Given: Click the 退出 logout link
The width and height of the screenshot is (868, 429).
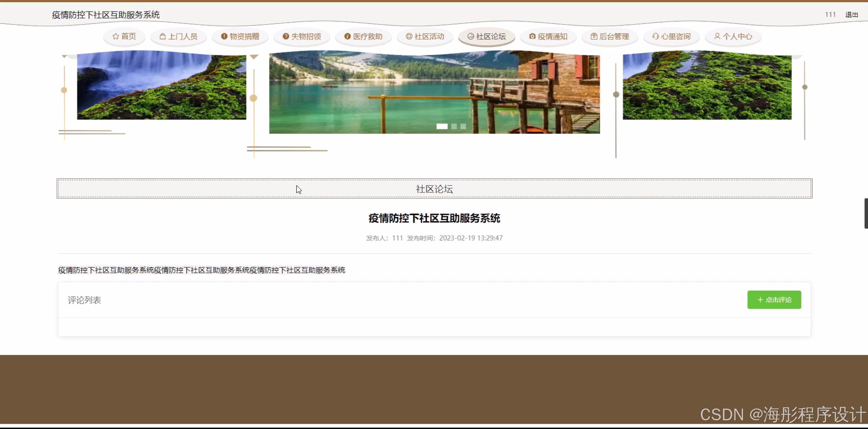Looking at the screenshot, I should pyautogui.click(x=851, y=15).
